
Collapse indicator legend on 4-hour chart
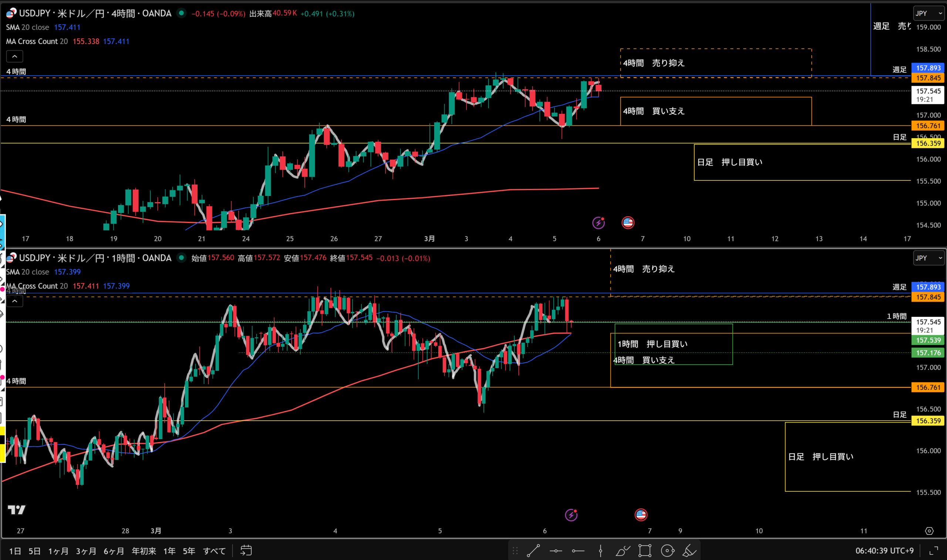[15, 57]
